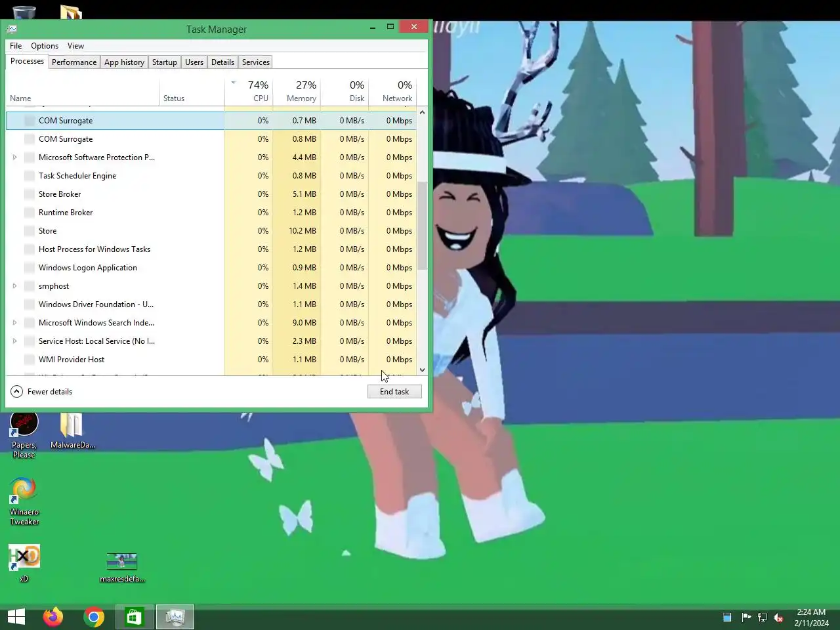Click the 10.2 MB memory value
Image resolution: width=840 pixels, height=630 pixels.
tap(303, 231)
